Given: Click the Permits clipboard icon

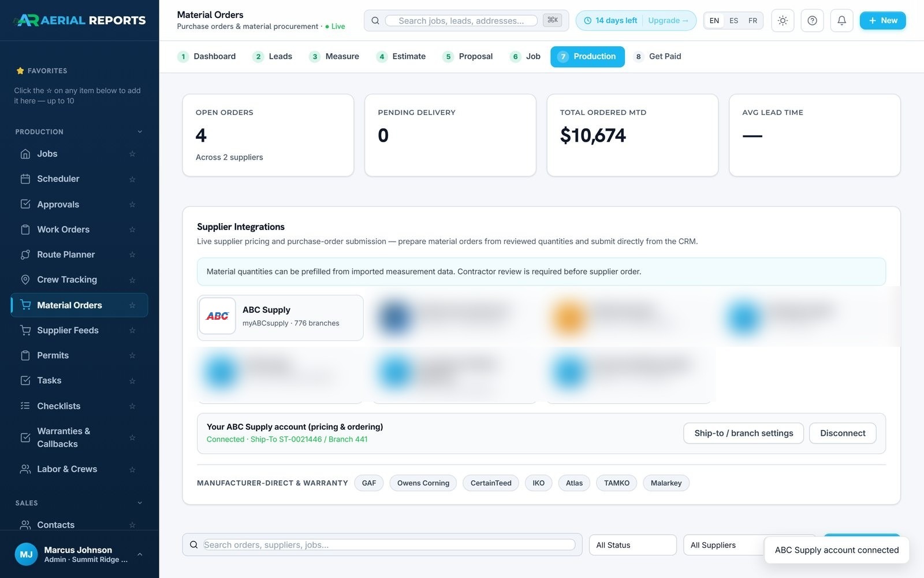Looking at the screenshot, I should 25,355.
